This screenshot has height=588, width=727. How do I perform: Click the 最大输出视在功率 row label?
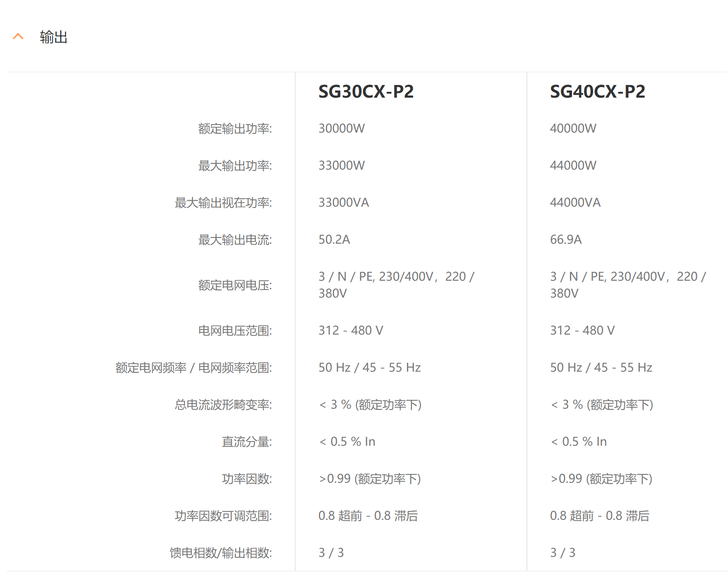pos(223,202)
